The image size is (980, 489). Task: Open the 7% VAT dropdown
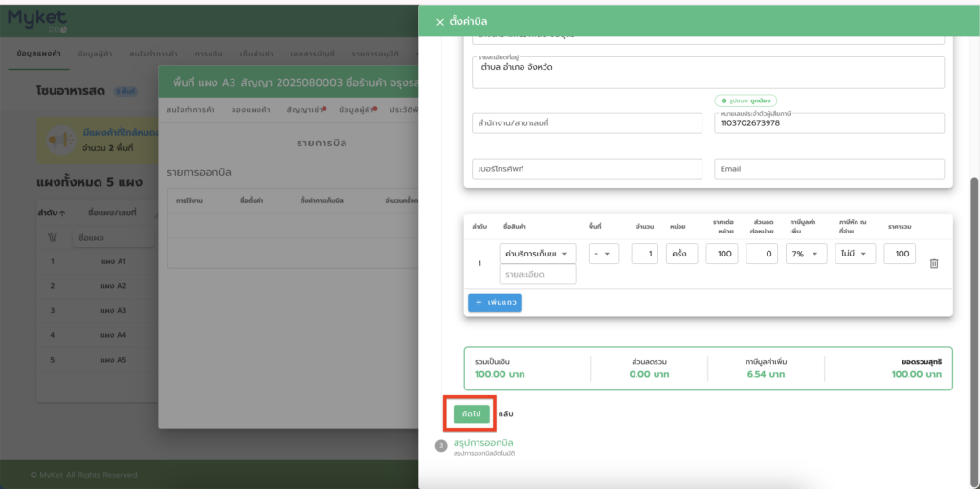click(x=806, y=254)
